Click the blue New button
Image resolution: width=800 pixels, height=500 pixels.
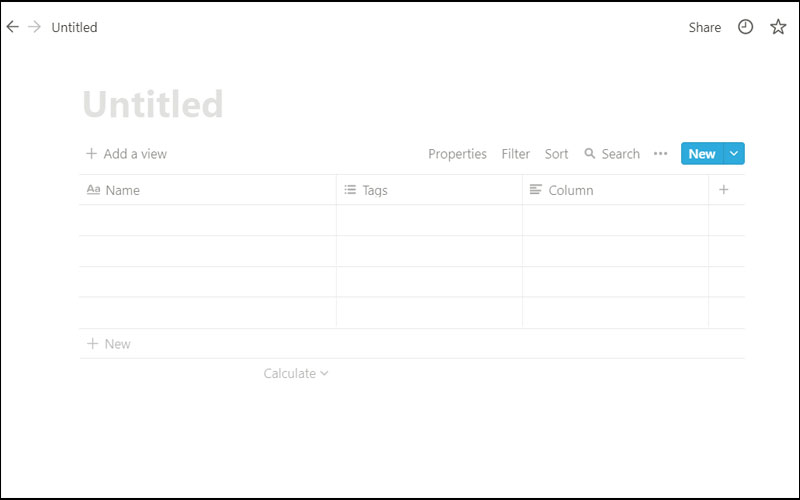(x=701, y=154)
